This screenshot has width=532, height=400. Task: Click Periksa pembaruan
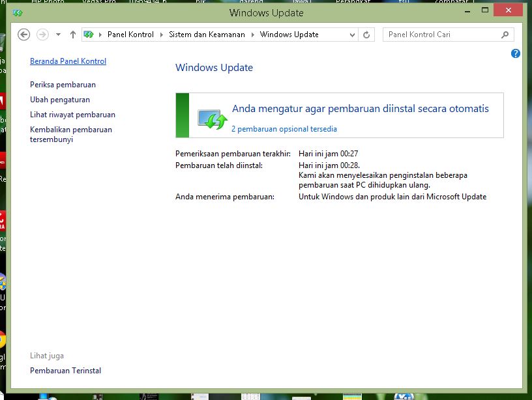click(x=63, y=85)
